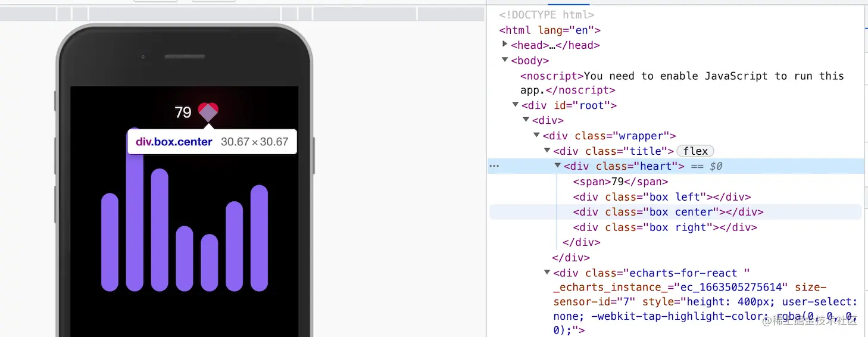Collapse the div class="wrapper" node
This screenshot has width=868, height=337.
537,135
